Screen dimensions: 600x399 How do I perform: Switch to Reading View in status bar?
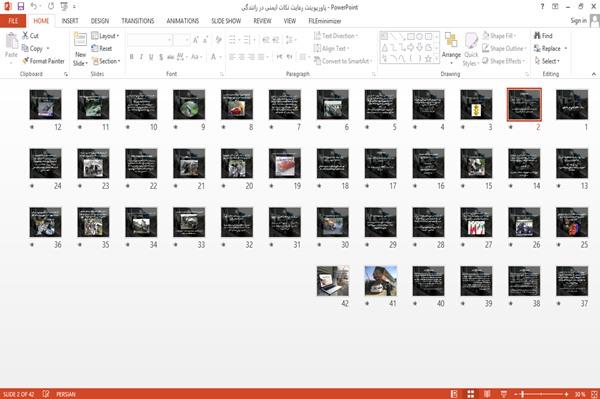click(487, 394)
